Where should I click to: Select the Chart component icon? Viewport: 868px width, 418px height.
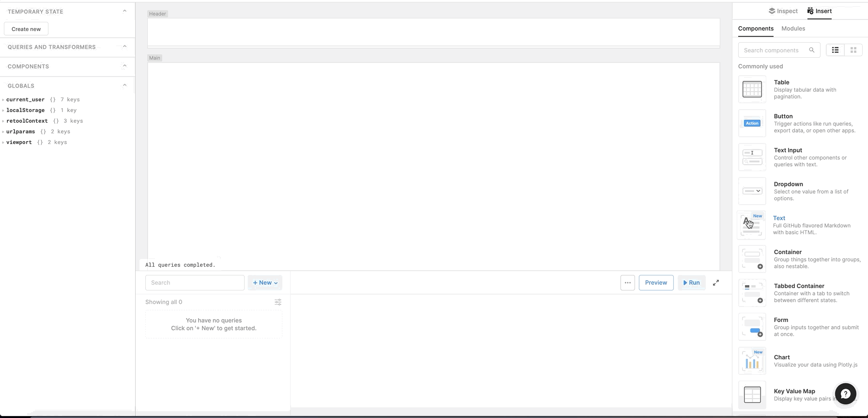tap(752, 361)
